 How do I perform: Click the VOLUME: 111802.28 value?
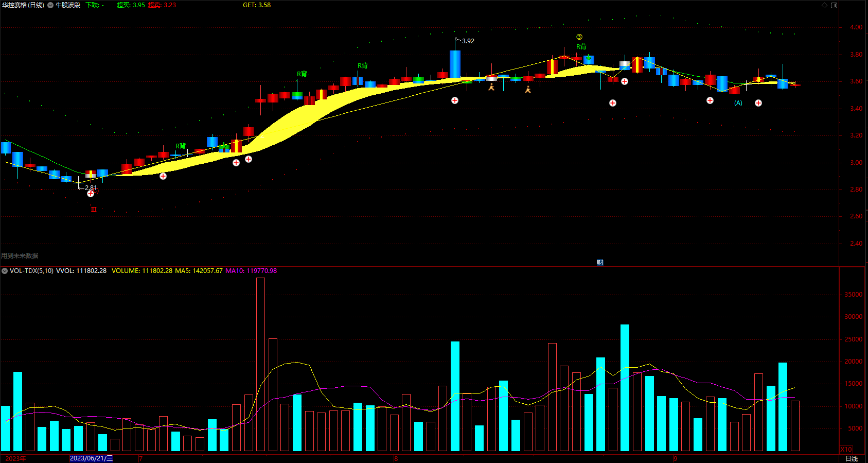coord(142,271)
